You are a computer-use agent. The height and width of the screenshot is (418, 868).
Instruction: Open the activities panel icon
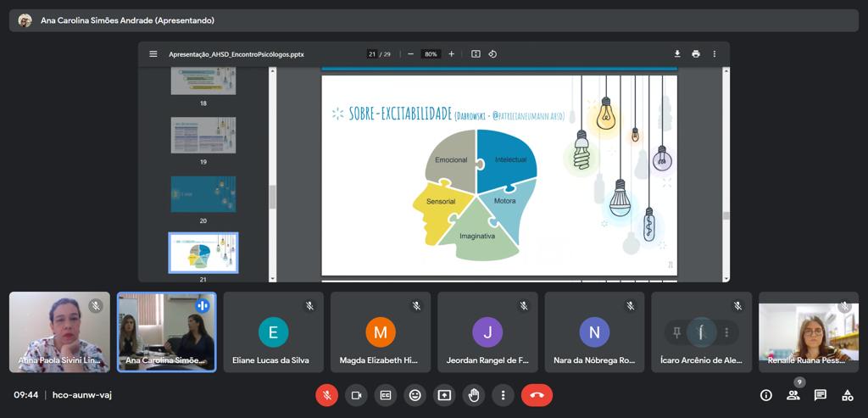[x=847, y=395]
